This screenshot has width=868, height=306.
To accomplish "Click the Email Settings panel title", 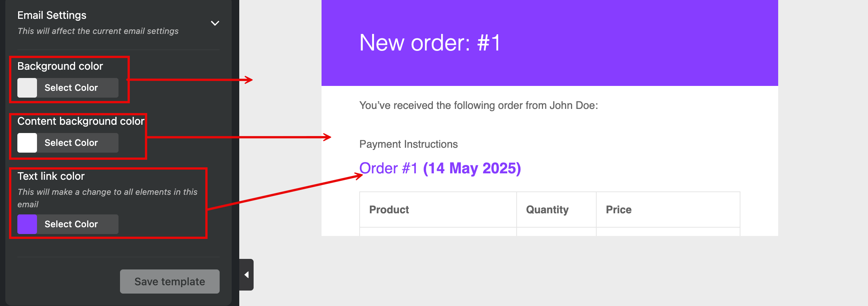I will point(52,15).
